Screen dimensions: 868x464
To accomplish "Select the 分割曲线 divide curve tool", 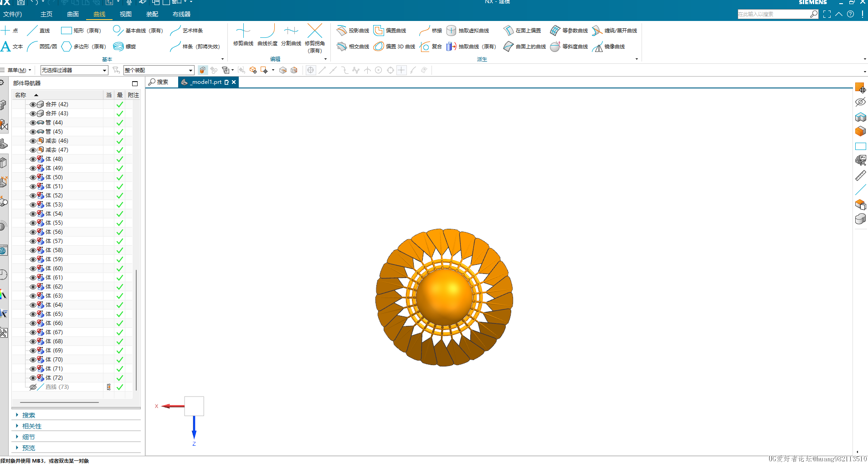I will coord(291,35).
